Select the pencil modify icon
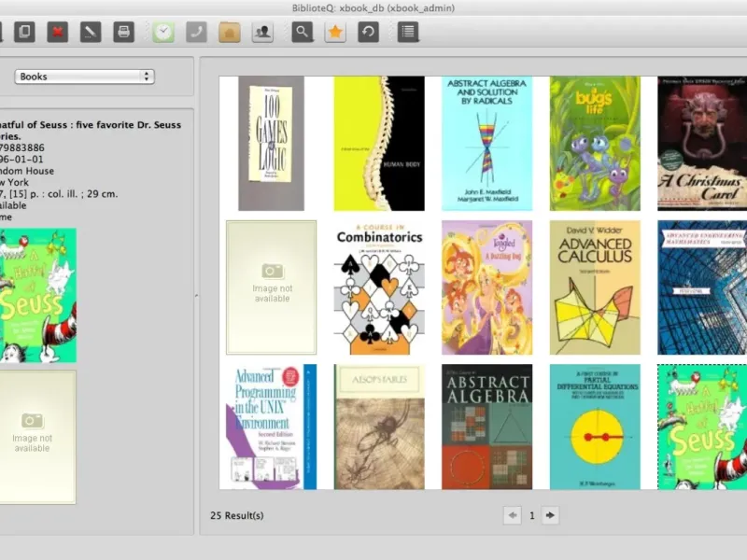The height and width of the screenshot is (560, 747). (90, 32)
